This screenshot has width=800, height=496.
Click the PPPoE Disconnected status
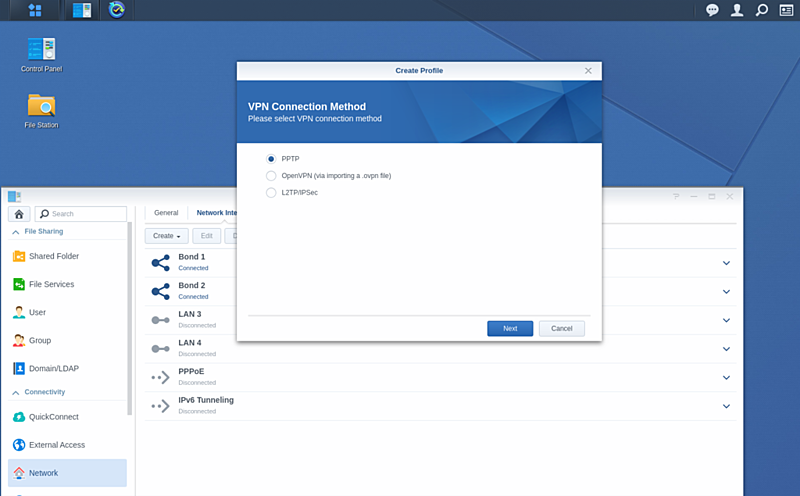(197, 382)
